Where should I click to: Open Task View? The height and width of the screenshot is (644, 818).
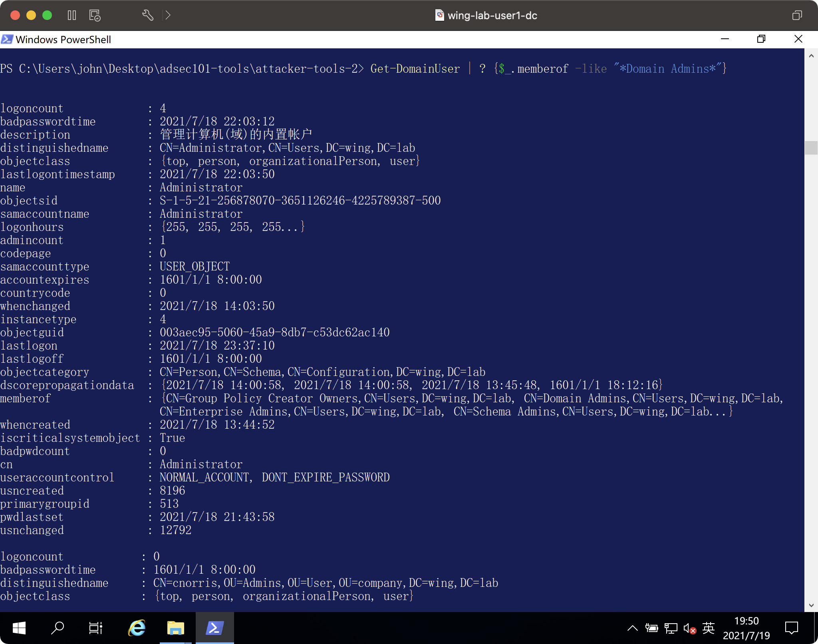(x=96, y=628)
